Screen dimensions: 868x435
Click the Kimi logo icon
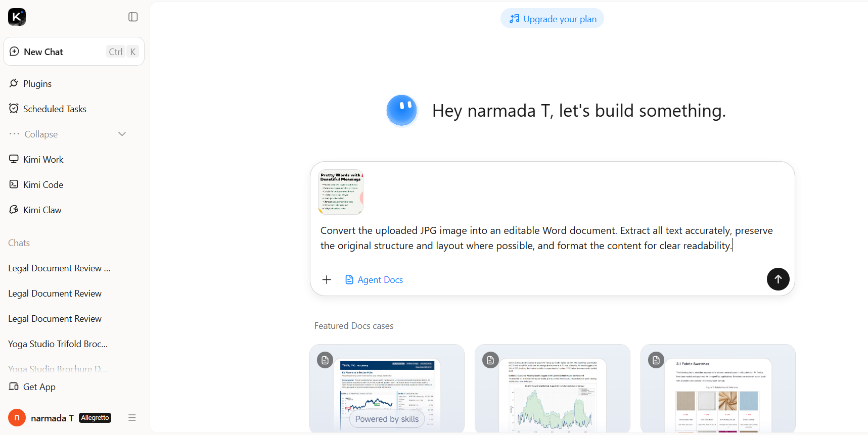[17, 17]
